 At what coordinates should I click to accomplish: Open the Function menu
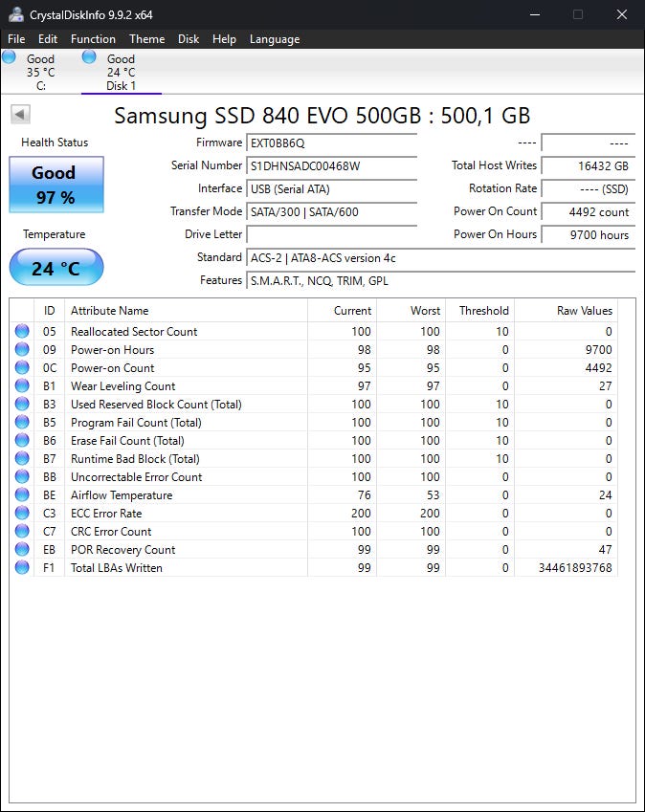93,39
